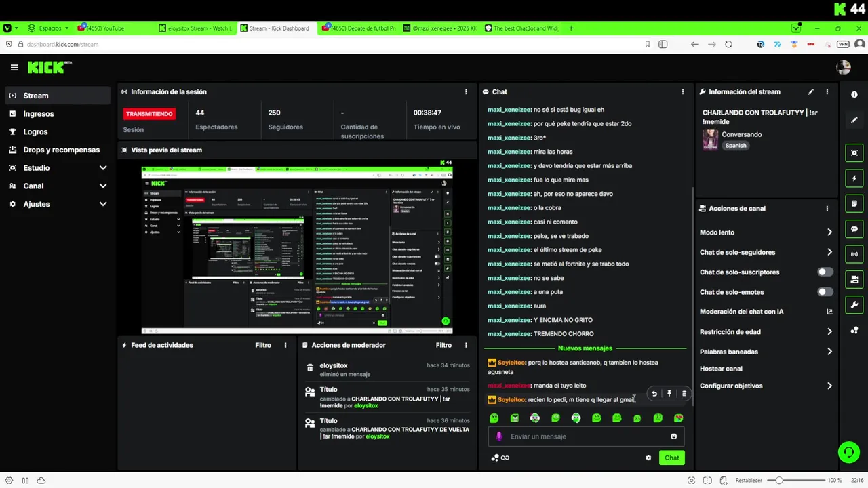Reload the page with browser refresh icon
This screenshot has height=488, width=868.
[728, 44]
